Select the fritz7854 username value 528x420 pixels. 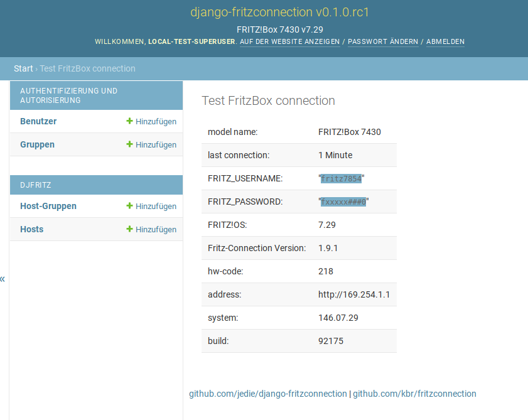(341, 178)
